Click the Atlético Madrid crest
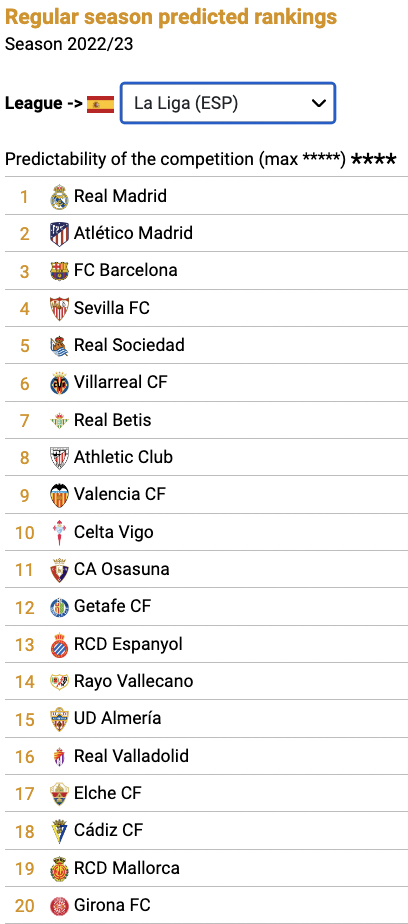This screenshot has width=408, height=924. click(60, 233)
